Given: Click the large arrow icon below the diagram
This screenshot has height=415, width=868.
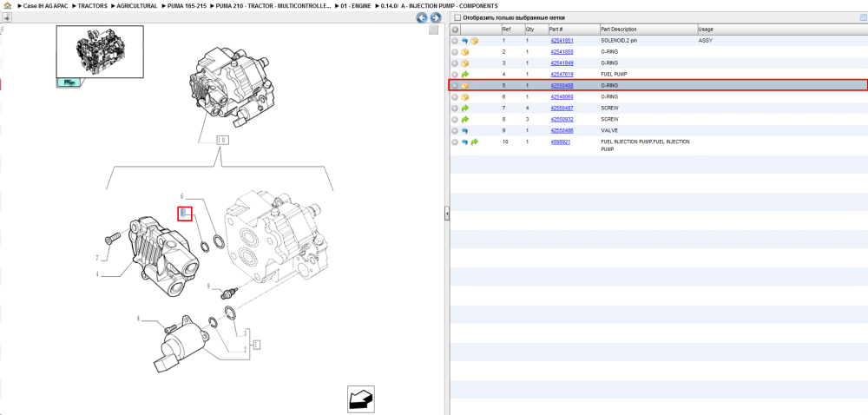Looking at the screenshot, I should pyautogui.click(x=361, y=399).
